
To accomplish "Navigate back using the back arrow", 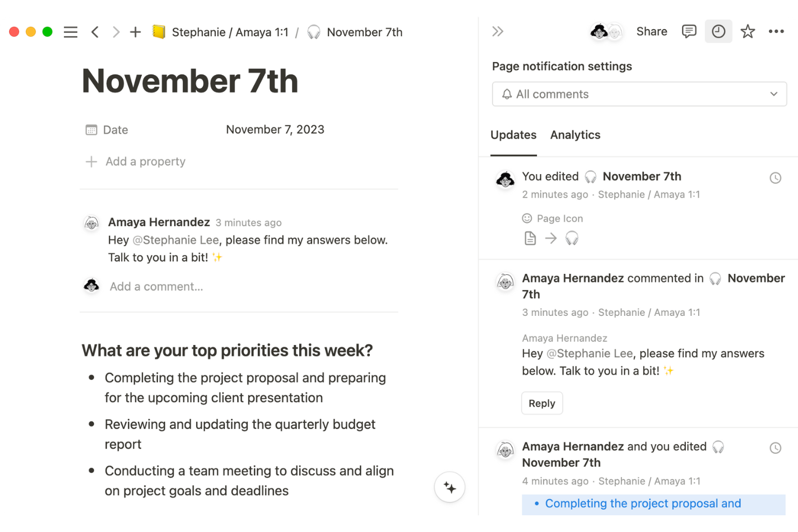I will click(95, 32).
